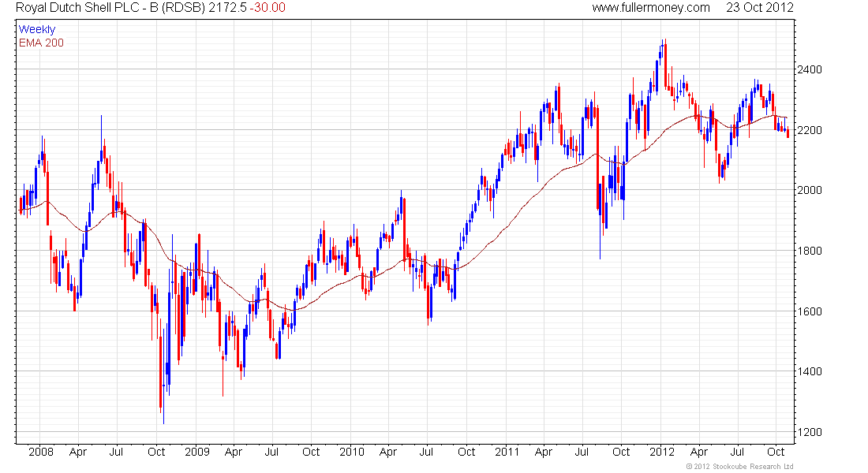Image resolution: width=868 pixels, height=473 pixels.
Task: Click the 2400 price axis label
Action: (x=810, y=69)
